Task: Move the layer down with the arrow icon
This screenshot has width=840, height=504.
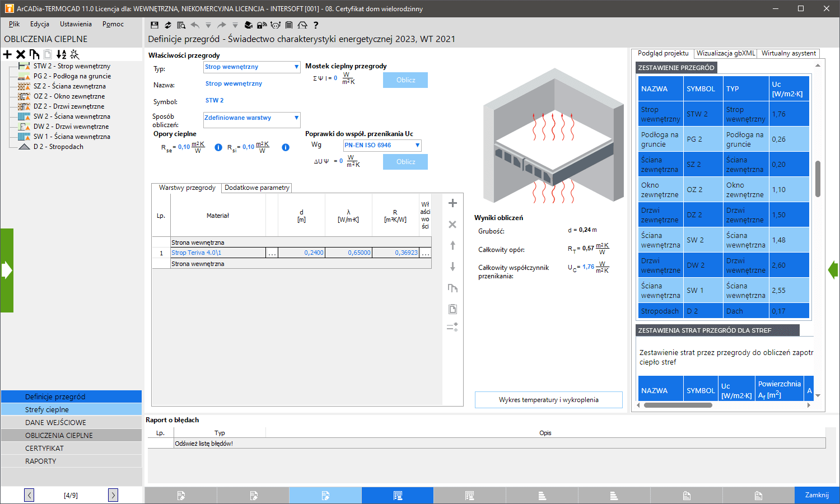Action: [x=453, y=267]
